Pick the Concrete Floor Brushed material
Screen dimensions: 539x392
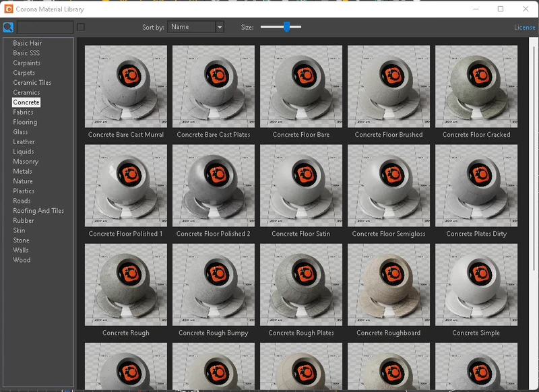click(389, 86)
